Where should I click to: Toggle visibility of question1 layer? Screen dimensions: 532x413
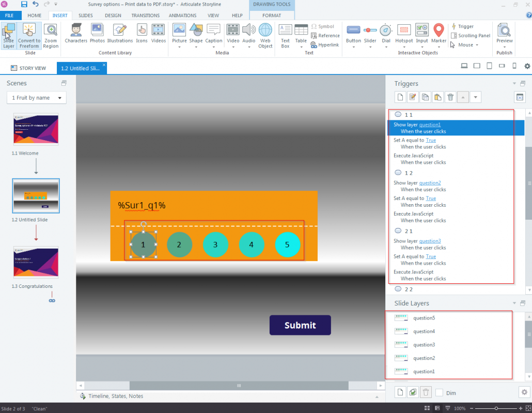click(401, 371)
